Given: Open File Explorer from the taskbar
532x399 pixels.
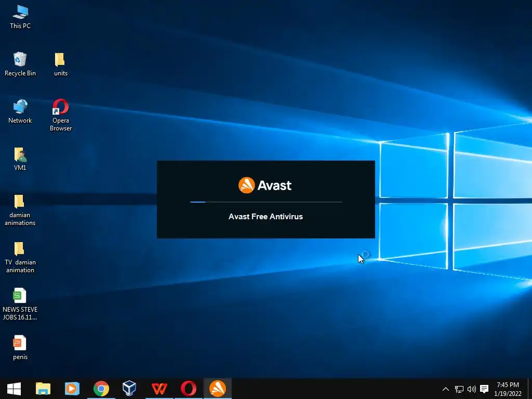Looking at the screenshot, I should [x=43, y=389].
